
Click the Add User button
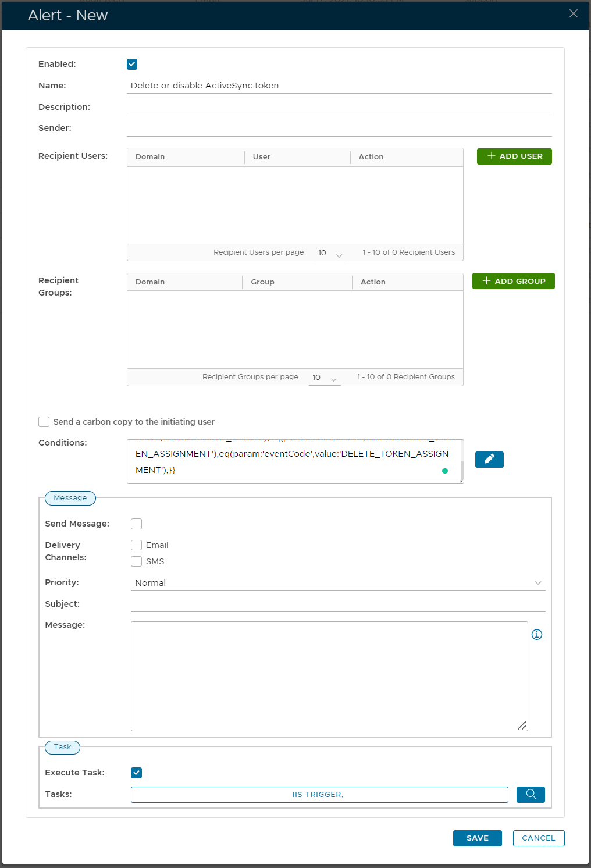(x=514, y=156)
